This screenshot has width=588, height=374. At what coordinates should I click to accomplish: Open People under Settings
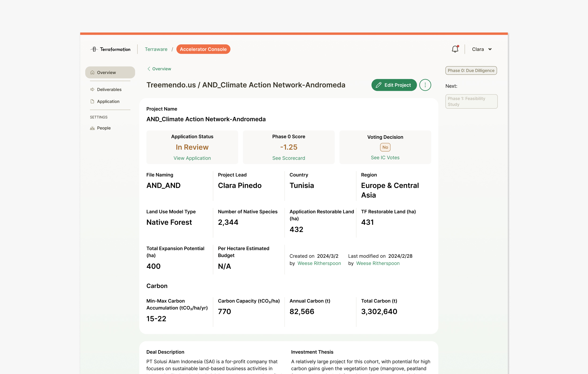coord(104,128)
